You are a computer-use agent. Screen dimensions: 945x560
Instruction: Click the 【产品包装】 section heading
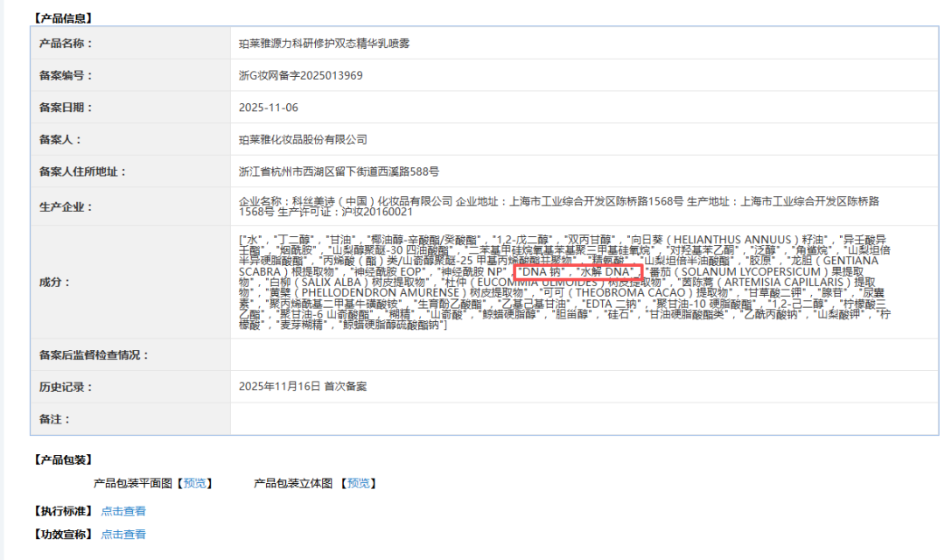[62, 459]
